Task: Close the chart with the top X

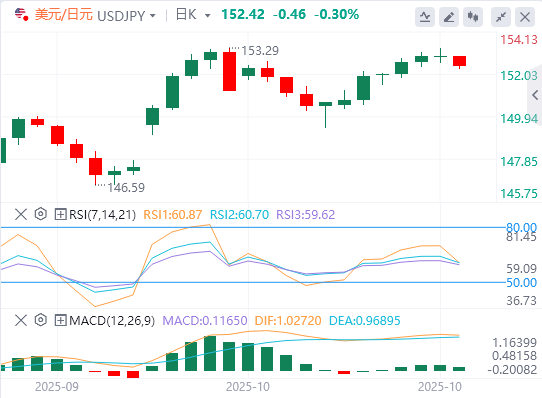Action: point(525,17)
